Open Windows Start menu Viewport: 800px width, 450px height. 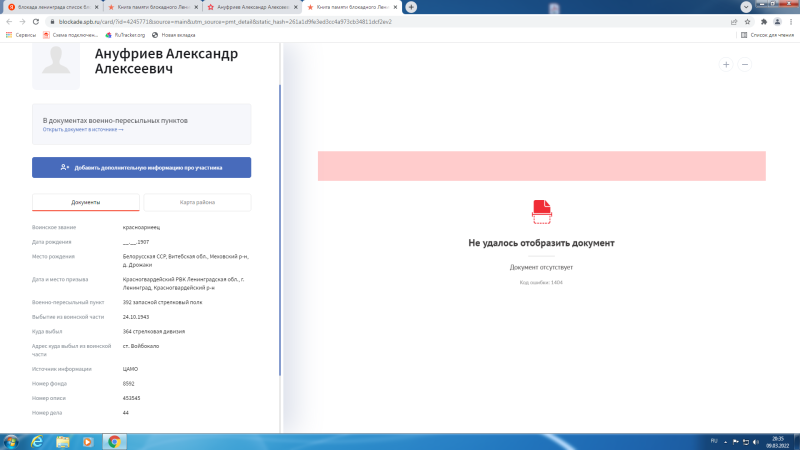tap(10, 441)
